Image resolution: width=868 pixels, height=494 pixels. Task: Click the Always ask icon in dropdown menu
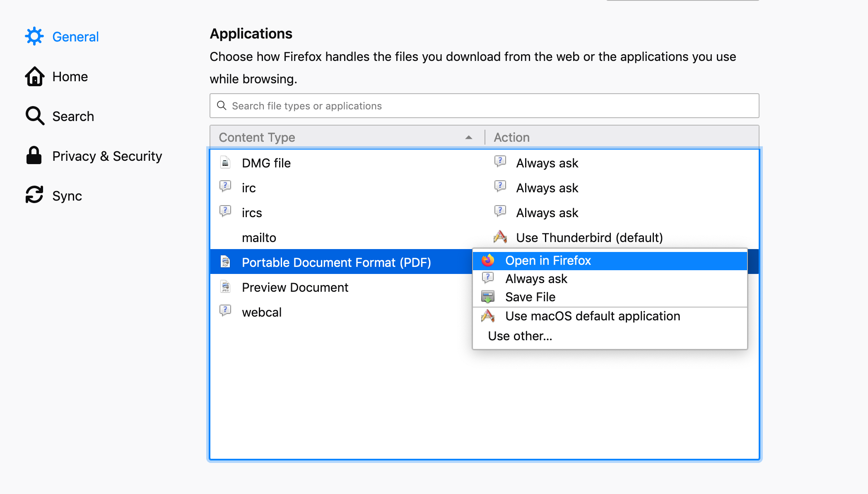coord(488,278)
